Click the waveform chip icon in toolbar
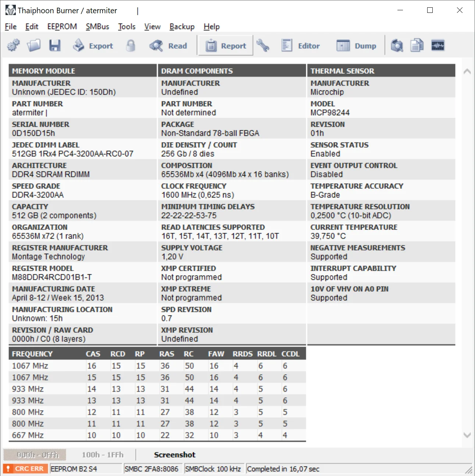Viewport: 475px width, 476px height. coord(438,46)
